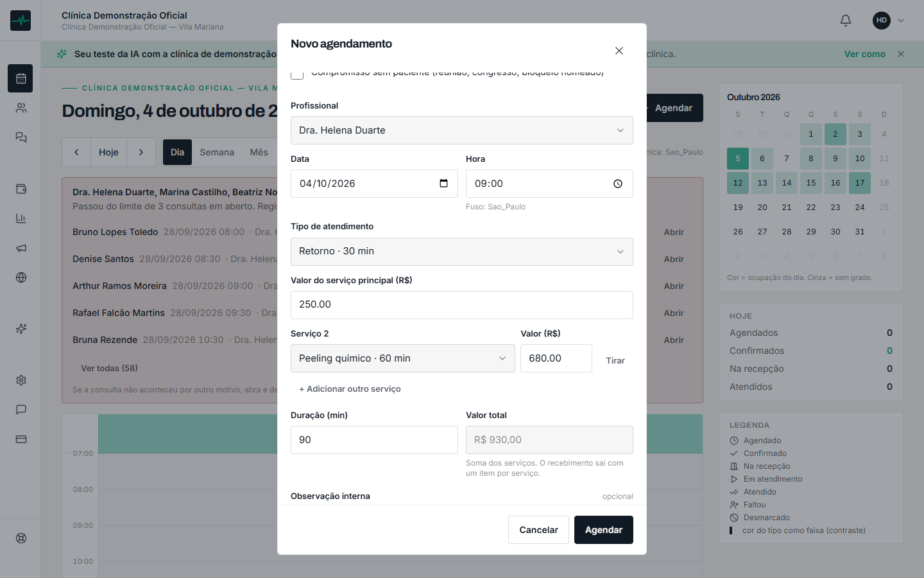Screen dimensions: 924x578
Task: Click the Duração (min) input field
Action: click(x=374, y=440)
